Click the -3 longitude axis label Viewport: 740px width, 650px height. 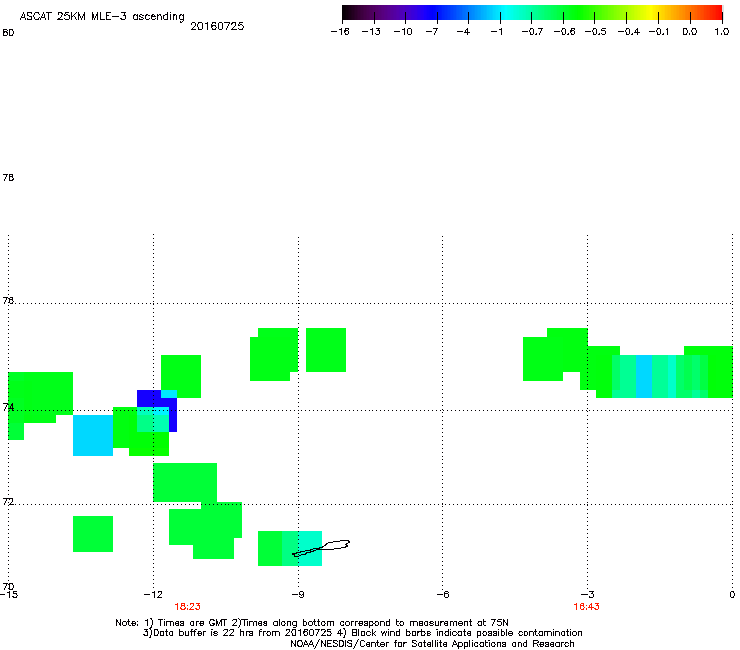[587, 595]
